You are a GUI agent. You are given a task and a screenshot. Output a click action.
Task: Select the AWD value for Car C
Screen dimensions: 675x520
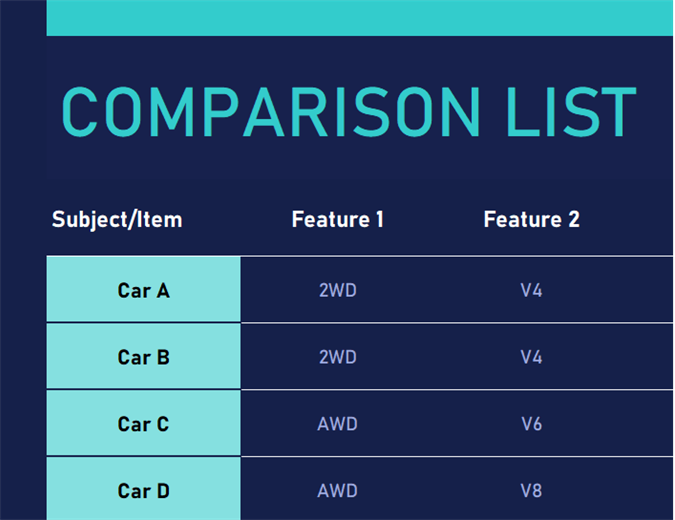(337, 424)
